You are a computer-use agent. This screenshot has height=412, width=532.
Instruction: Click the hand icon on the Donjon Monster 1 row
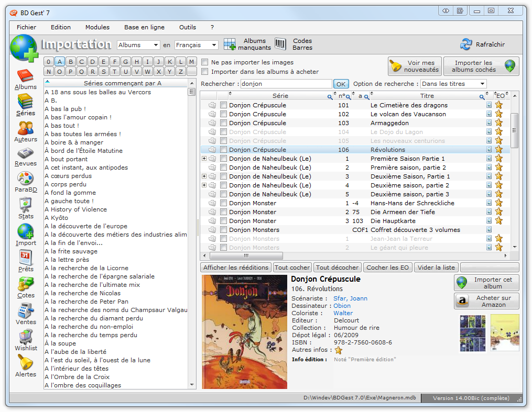pos(212,203)
